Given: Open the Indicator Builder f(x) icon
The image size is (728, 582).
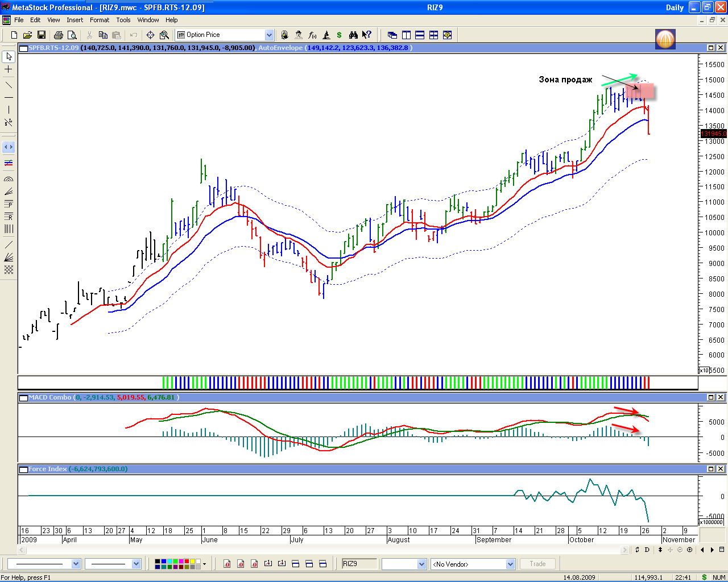Looking at the screenshot, I should [312, 35].
